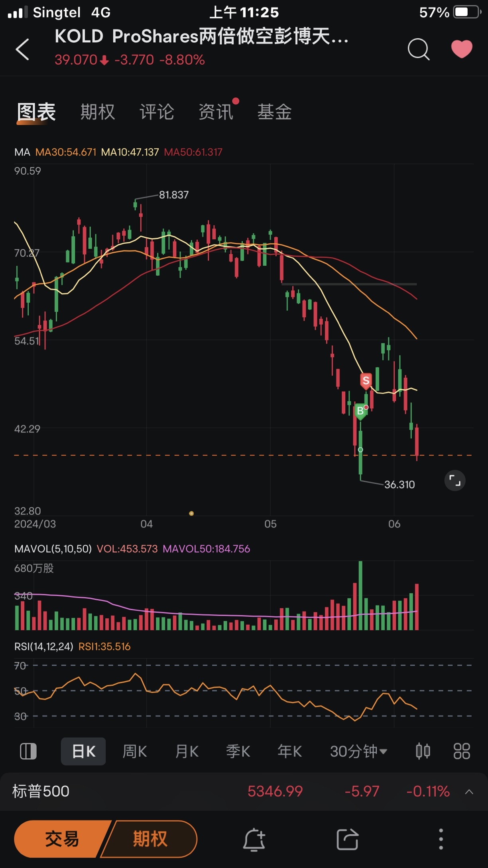
Task: Select the 周K timeframe
Action: click(135, 751)
